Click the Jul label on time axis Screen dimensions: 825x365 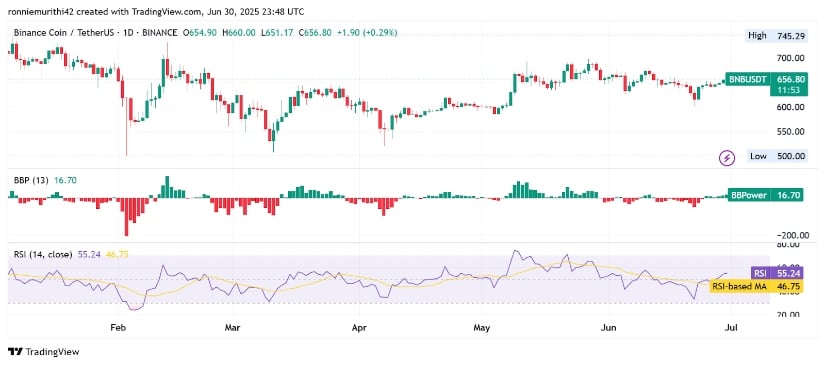tap(731, 328)
